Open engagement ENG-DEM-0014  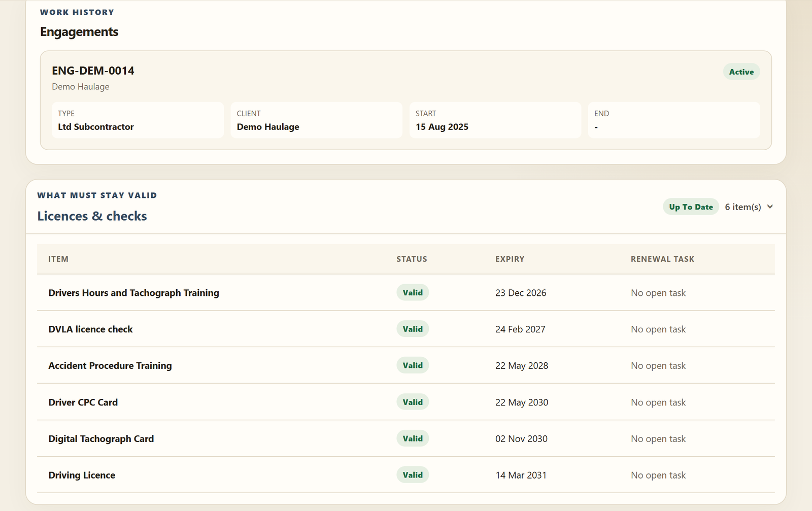click(x=93, y=71)
